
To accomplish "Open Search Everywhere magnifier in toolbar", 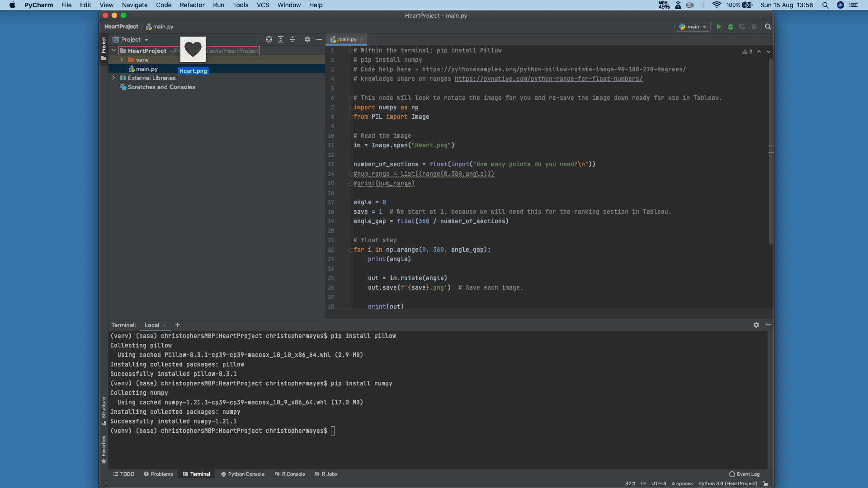I will click(768, 27).
